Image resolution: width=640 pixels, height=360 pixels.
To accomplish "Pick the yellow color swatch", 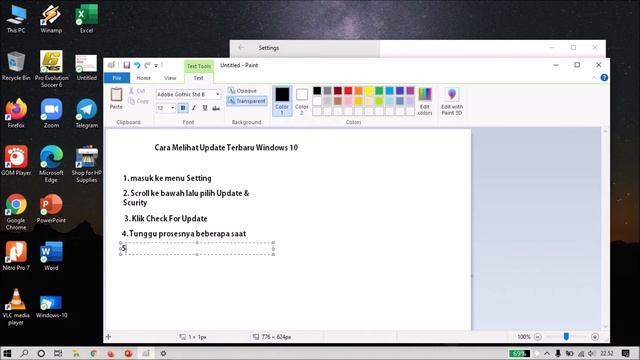I will [x=369, y=91].
